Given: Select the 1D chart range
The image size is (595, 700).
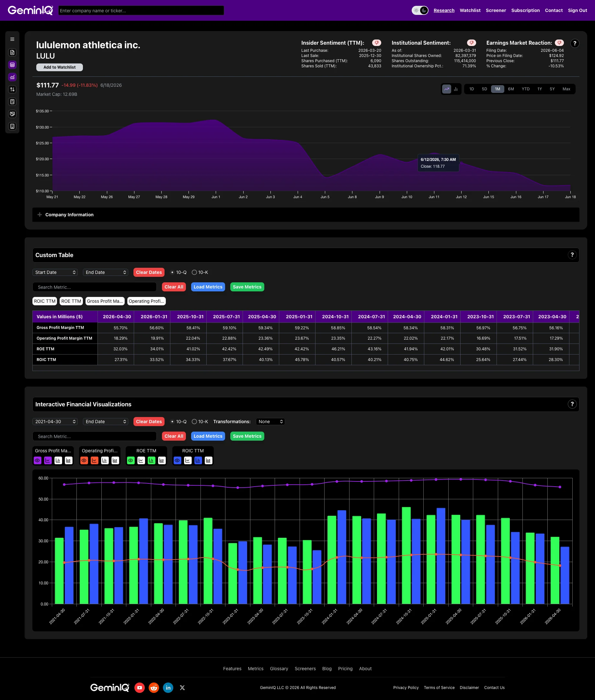Looking at the screenshot, I should tap(472, 89).
